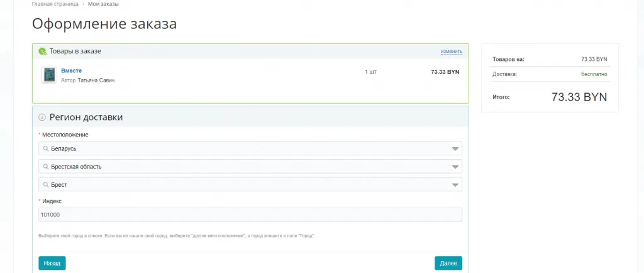Open the book cover thumbnail for Вместе
Image resolution: width=644 pixels, height=273 pixels.
click(x=49, y=75)
